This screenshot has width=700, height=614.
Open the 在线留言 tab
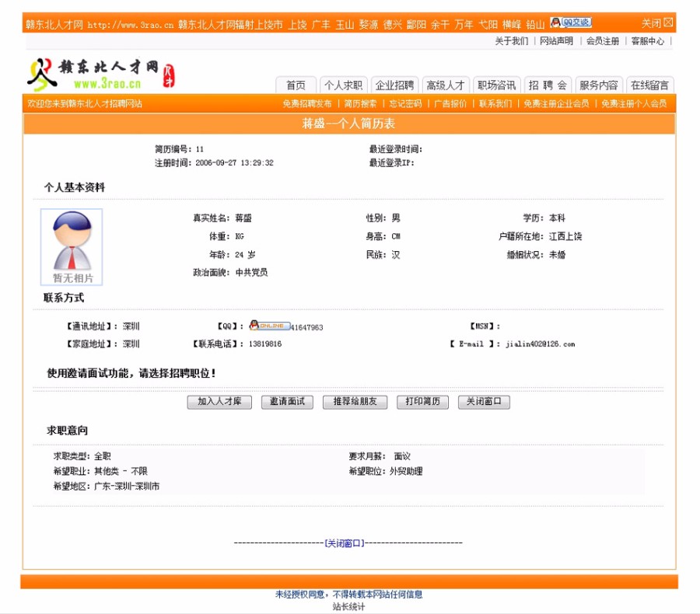tap(648, 86)
